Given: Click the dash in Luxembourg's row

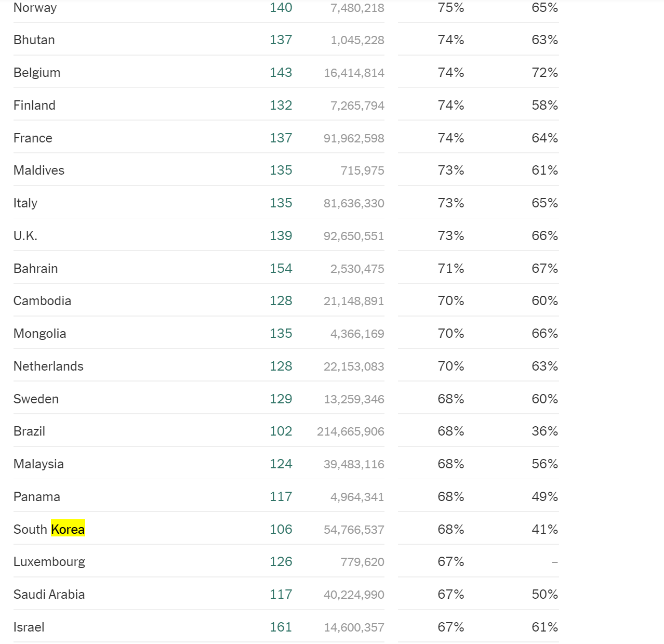Looking at the screenshot, I should click(x=554, y=562).
